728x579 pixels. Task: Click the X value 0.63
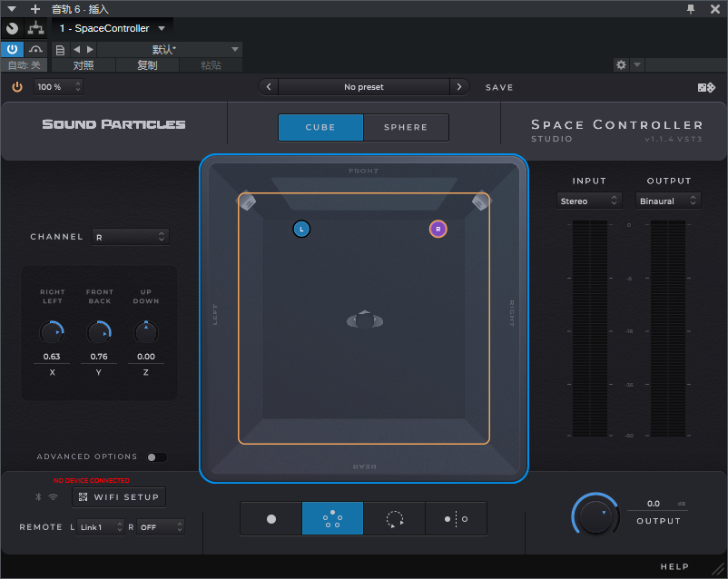[x=52, y=357]
